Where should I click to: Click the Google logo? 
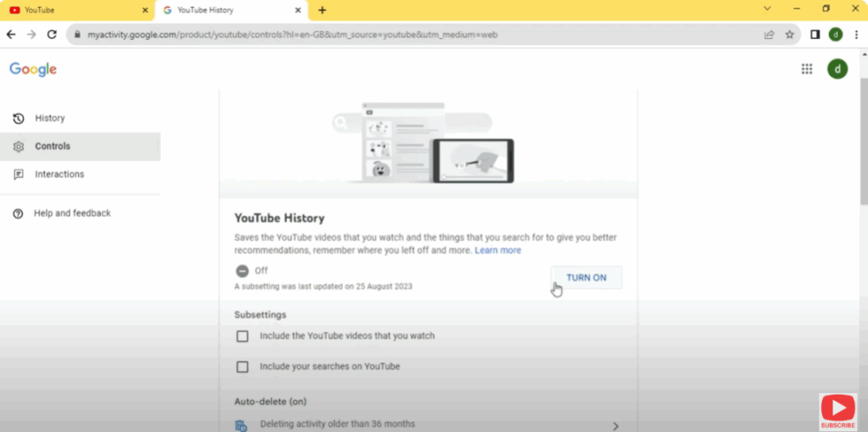pyautogui.click(x=33, y=69)
